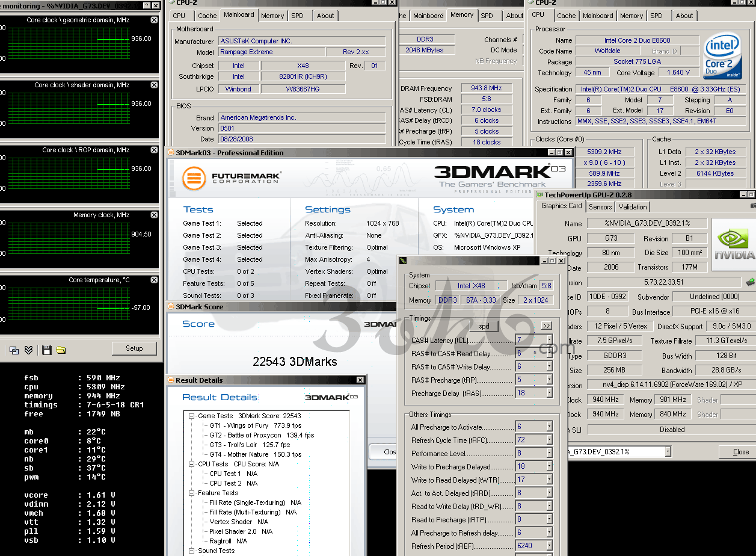Collapse the Sound Tests tree node
Image resolution: width=756 pixels, height=556 pixels.
point(191,551)
